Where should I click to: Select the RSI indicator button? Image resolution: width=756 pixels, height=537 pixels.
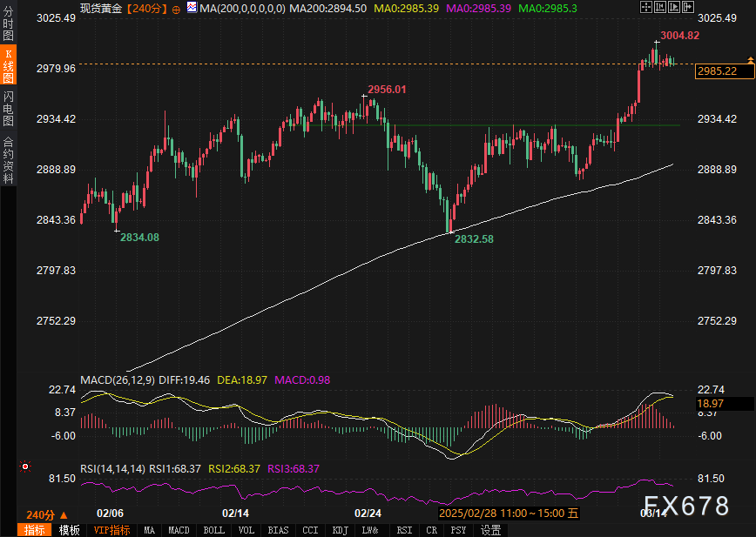(x=404, y=529)
